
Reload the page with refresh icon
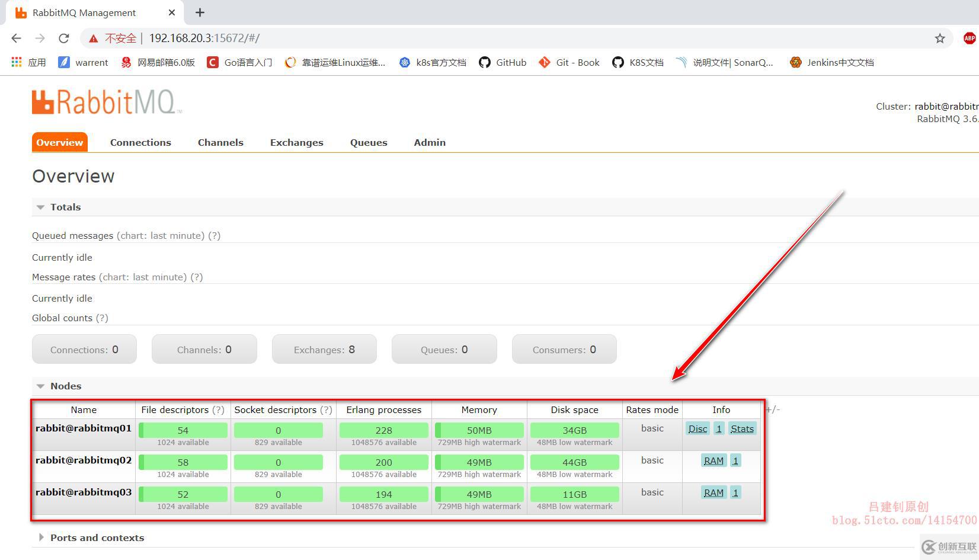(64, 39)
